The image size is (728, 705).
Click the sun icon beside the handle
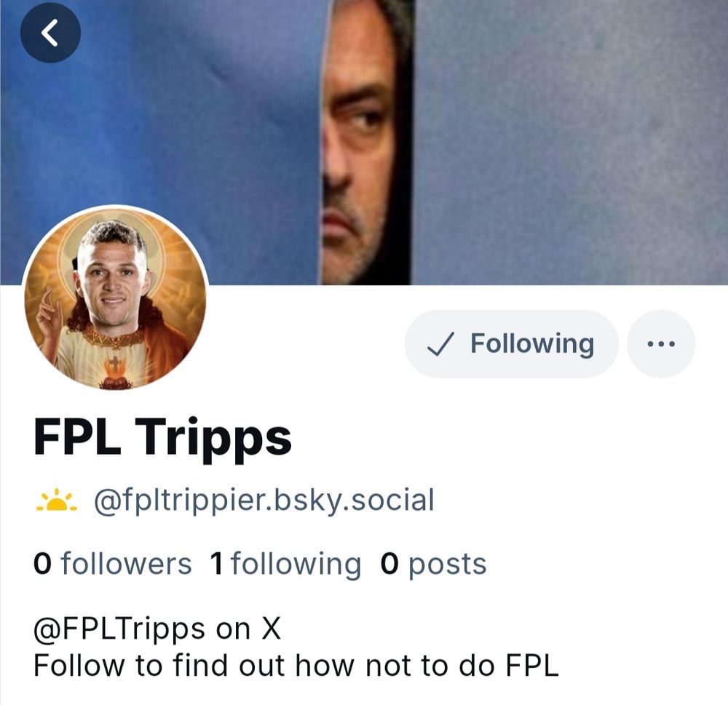57,501
